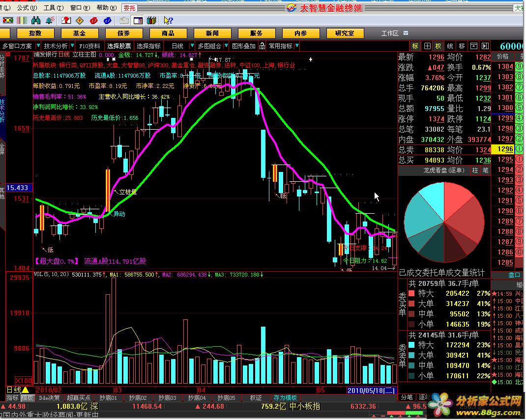This screenshot has width=526, height=420.
Task: Click the 指数 yellow button
Action: pos(35,33)
